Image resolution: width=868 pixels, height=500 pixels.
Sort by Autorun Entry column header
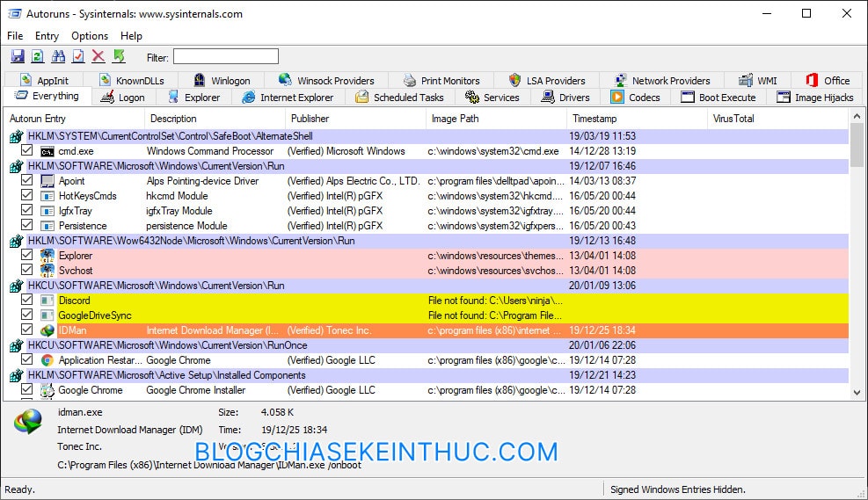click(x=74, y=119)
